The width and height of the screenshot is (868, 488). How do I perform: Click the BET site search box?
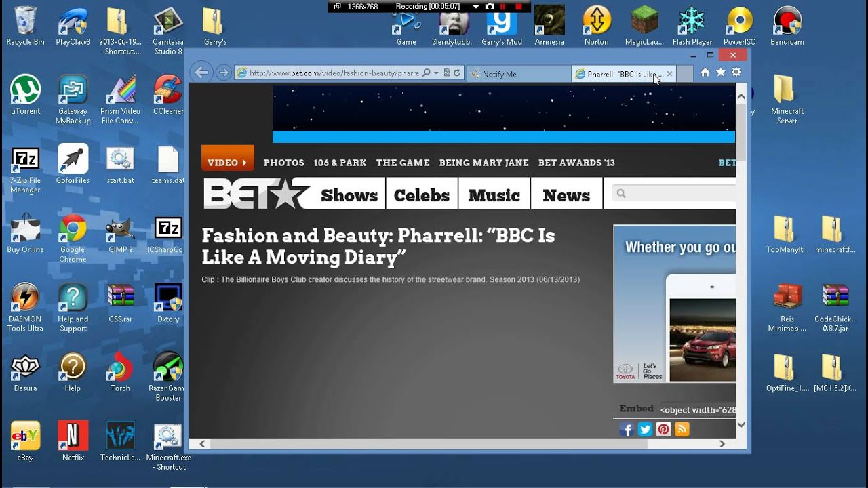point(674,193)
